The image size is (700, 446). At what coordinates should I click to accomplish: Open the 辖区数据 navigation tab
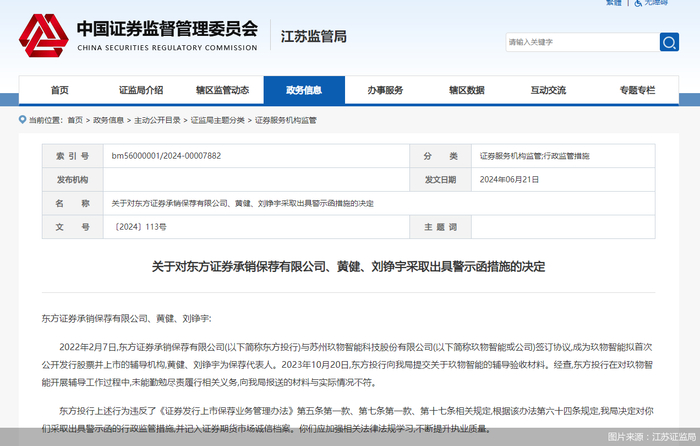[x=467, y=90]
